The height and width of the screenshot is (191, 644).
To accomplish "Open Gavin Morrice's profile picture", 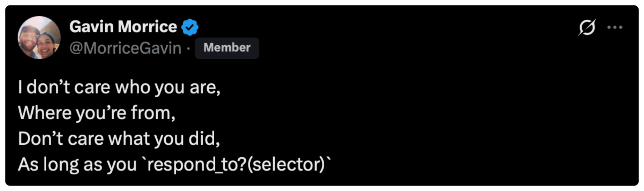I will tap(39, 38).
